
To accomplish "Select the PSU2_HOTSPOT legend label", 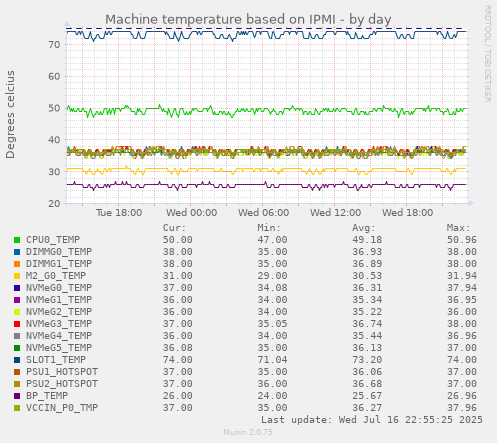I will tap(62, 384).
